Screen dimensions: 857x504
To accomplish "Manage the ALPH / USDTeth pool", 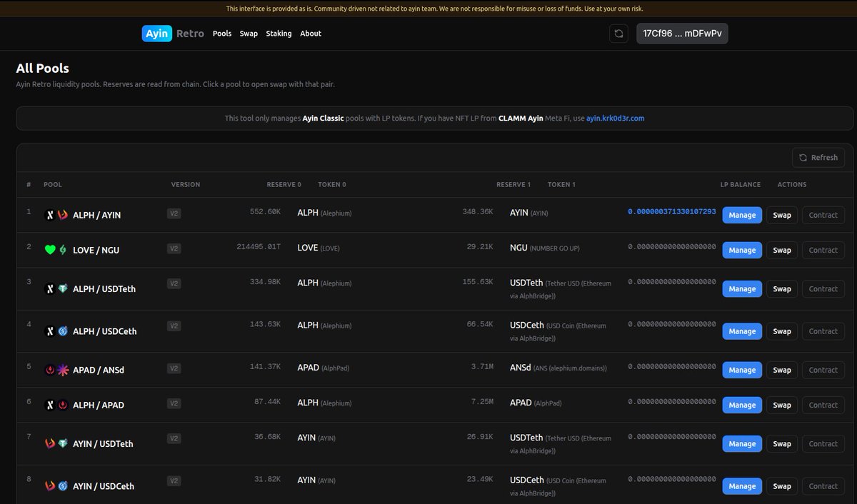I will [x=742, y=289].
